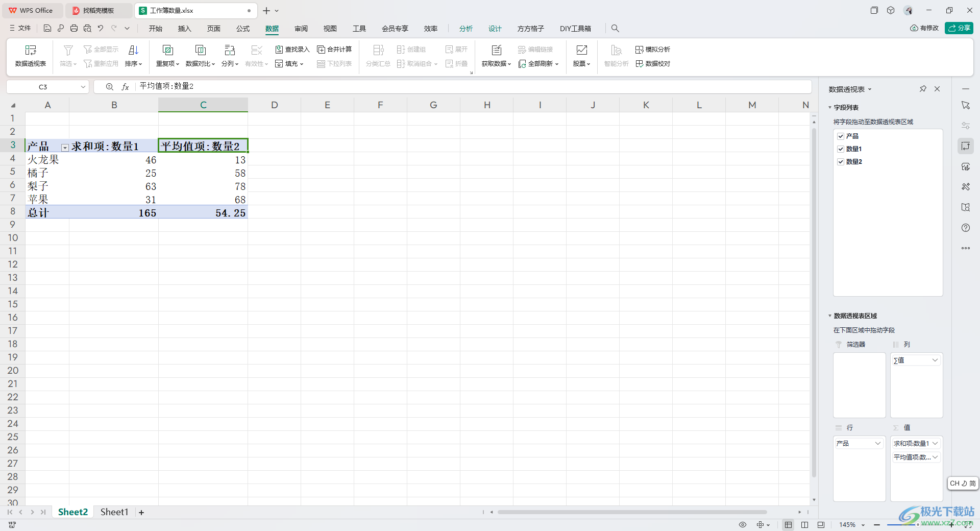
Task: Open the 公式 ribbon tab
Action: 243,29
